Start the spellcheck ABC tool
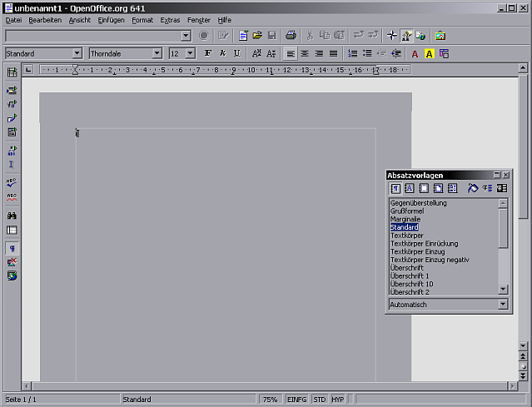This screenshot has width=532, height=407. 12,181
